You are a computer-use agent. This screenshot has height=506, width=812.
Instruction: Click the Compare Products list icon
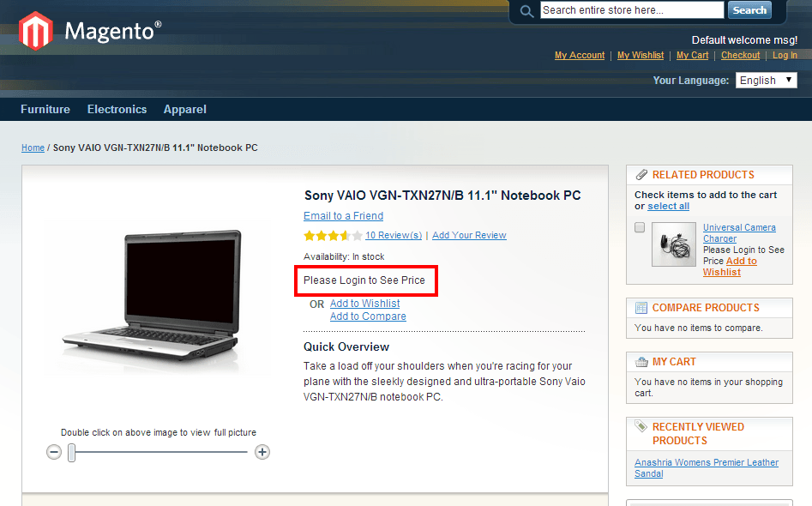tap(641, 308)
